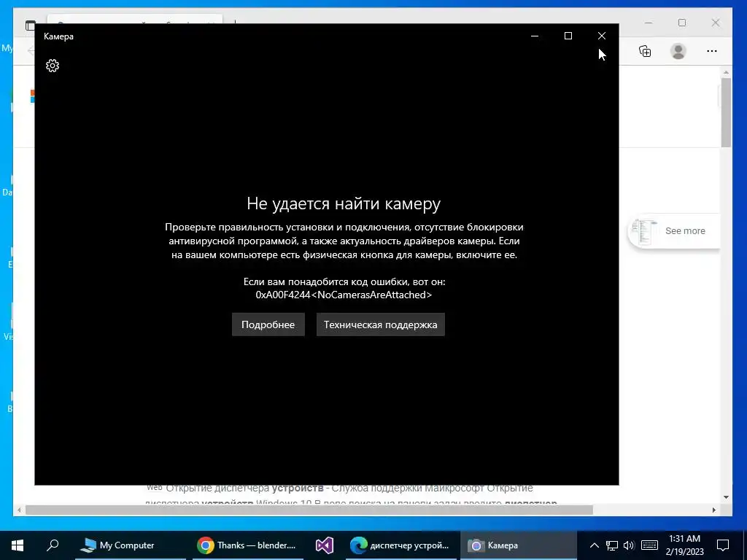This screenshot has width=747, height=560.
Task: Open Edge Collections icon behind Camera
Action: coord(645,51)
